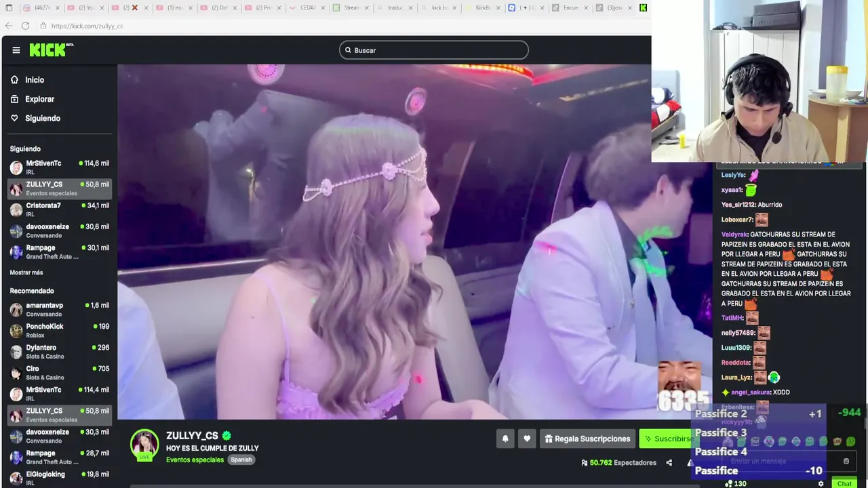The image size is (868, 488).
Task: Click the Kick logo
Action: (x=51, y=49)
